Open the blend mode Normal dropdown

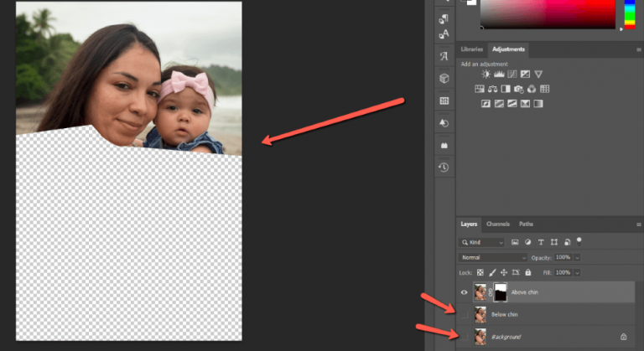[x=493, y=257]
